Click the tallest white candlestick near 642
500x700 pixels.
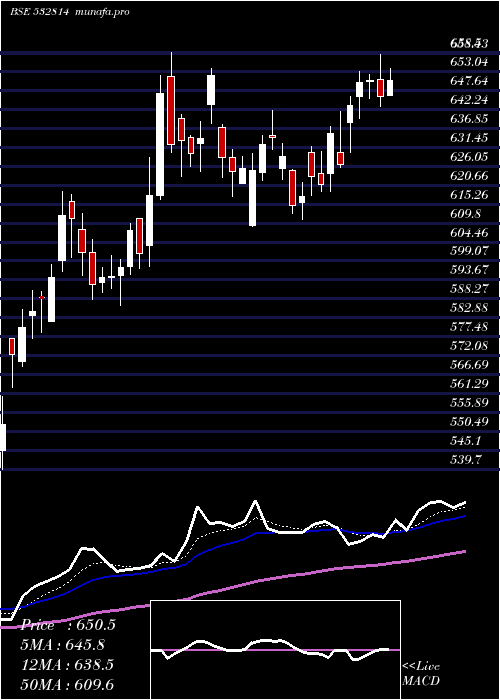point(160,144)
